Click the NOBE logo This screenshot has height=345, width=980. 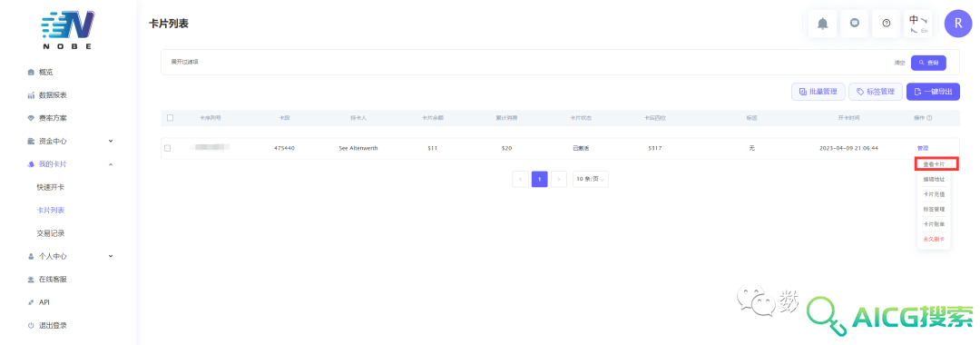(x=67, y=29)
